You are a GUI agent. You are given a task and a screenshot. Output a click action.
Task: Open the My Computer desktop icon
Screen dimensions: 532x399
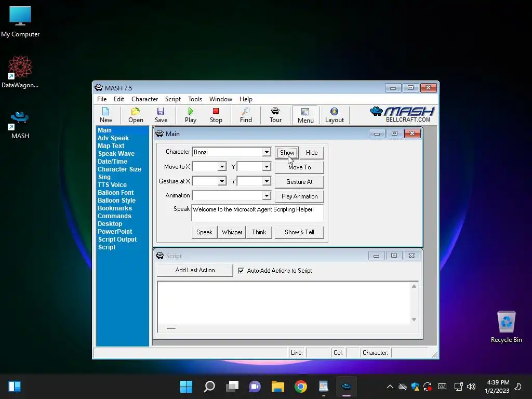click(x=20, y=22)
